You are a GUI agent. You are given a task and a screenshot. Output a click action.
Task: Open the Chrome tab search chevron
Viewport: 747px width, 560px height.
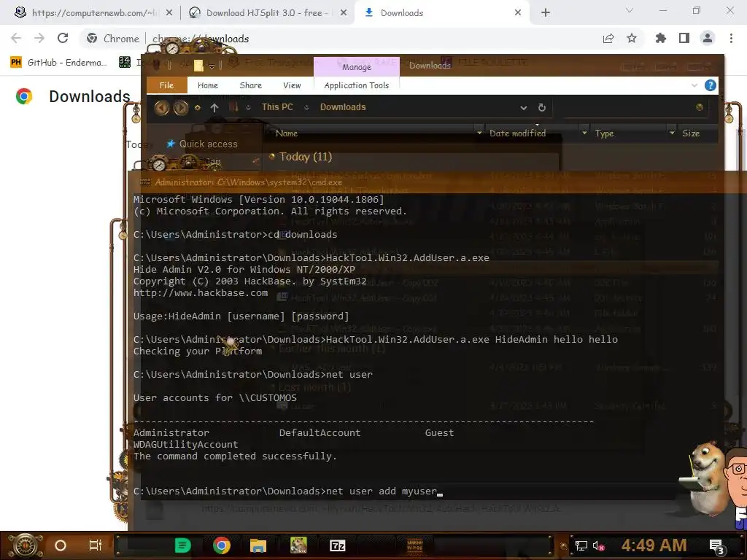(x=630, y=10)
